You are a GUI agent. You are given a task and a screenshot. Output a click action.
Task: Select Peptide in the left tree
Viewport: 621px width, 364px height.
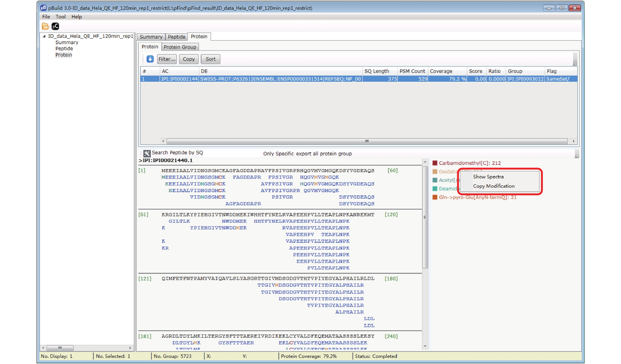[64, 49]
